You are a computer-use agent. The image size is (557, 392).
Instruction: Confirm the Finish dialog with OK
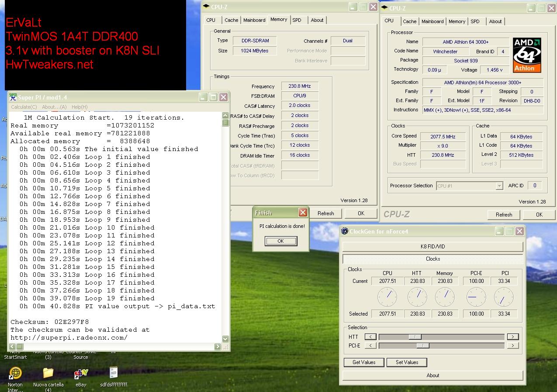(x=281, y=241)
